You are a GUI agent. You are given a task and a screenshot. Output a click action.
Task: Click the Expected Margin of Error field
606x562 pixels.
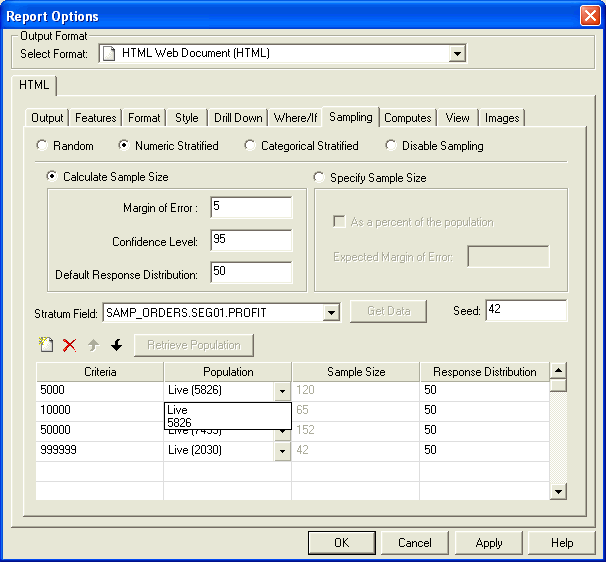pyautogui.click(x=508, y=256)
